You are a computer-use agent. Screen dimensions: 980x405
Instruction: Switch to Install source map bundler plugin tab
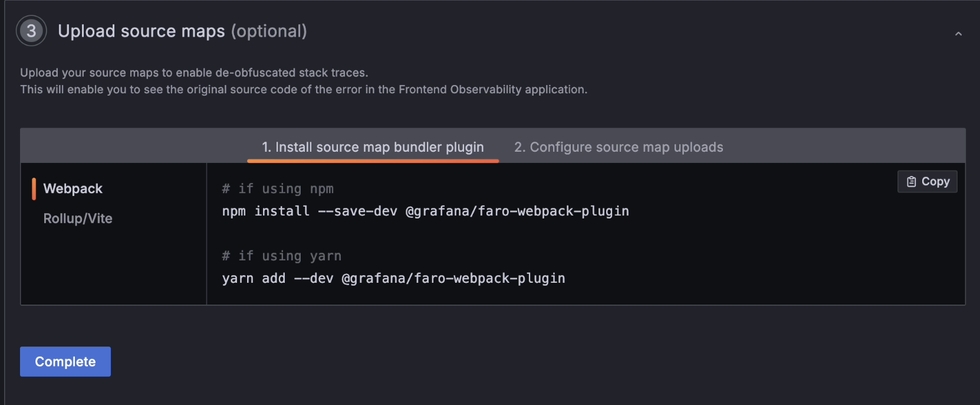pyautogui.click(x=373, y=147)
